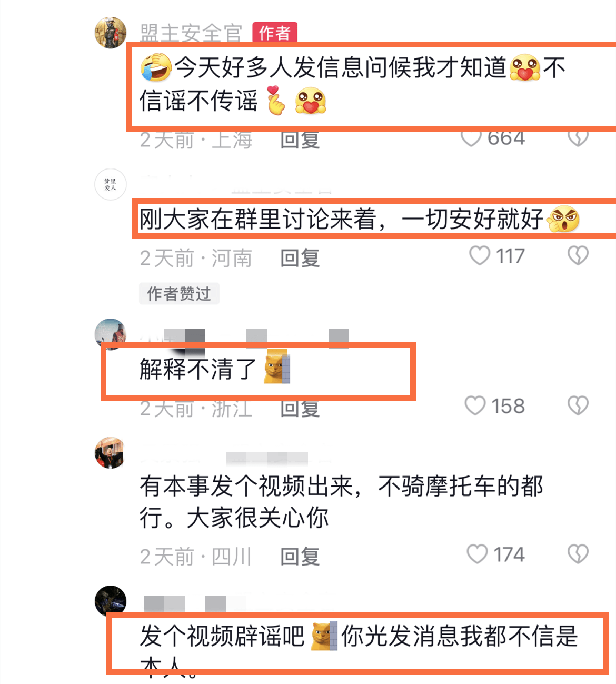Reply to the 浙江 comment
Viewport: 616px width, 684px height.
point(300,409)
